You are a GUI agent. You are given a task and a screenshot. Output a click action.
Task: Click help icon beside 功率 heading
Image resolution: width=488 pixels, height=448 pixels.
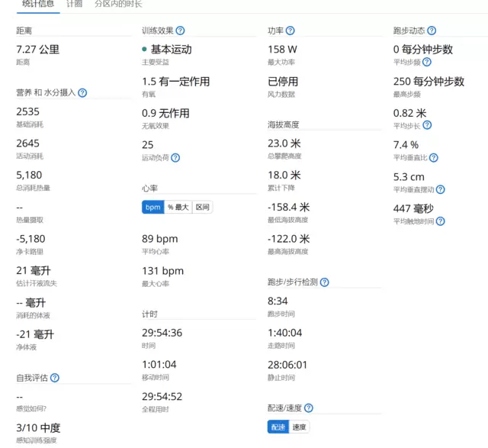(291, 31)
